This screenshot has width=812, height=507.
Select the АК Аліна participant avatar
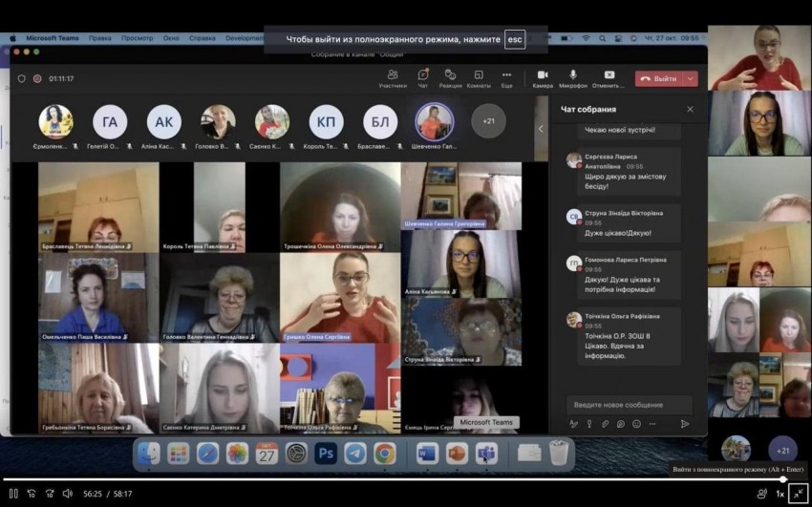pyautogui.click(x=164, y=121)
